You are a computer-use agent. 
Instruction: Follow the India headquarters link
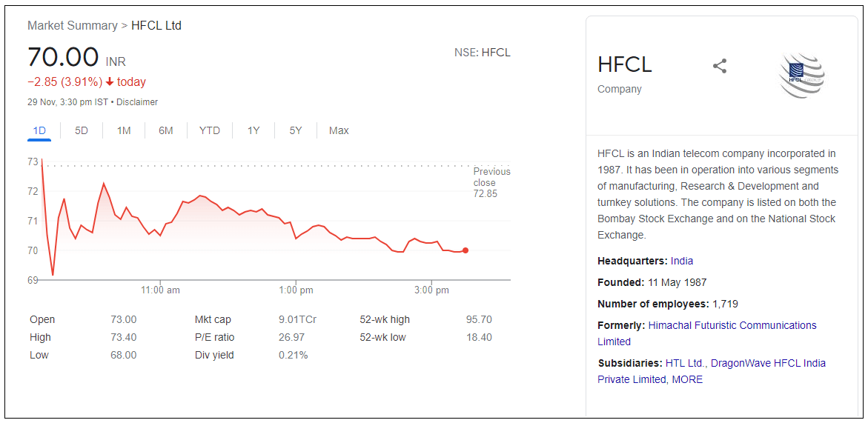click(682, 261)
